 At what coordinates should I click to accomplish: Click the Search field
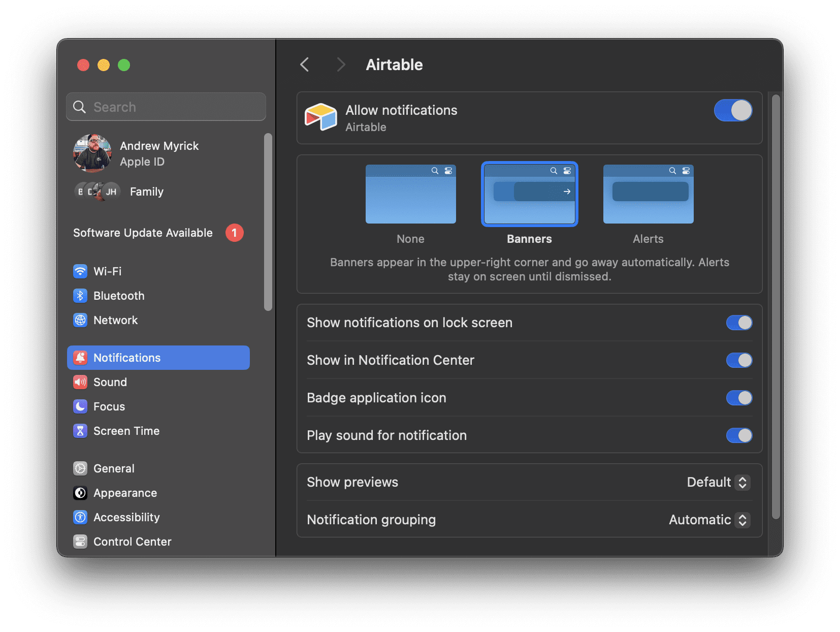[166, 107]
